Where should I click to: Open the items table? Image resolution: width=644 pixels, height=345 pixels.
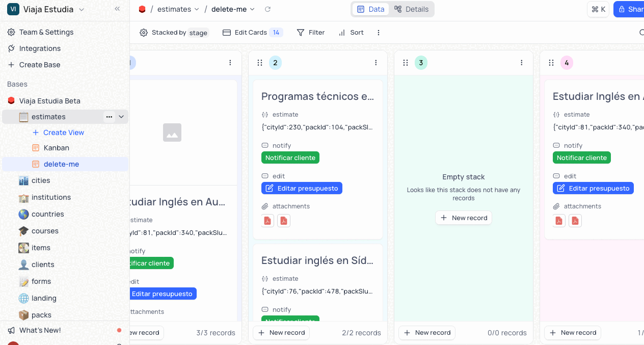(41, 248)
